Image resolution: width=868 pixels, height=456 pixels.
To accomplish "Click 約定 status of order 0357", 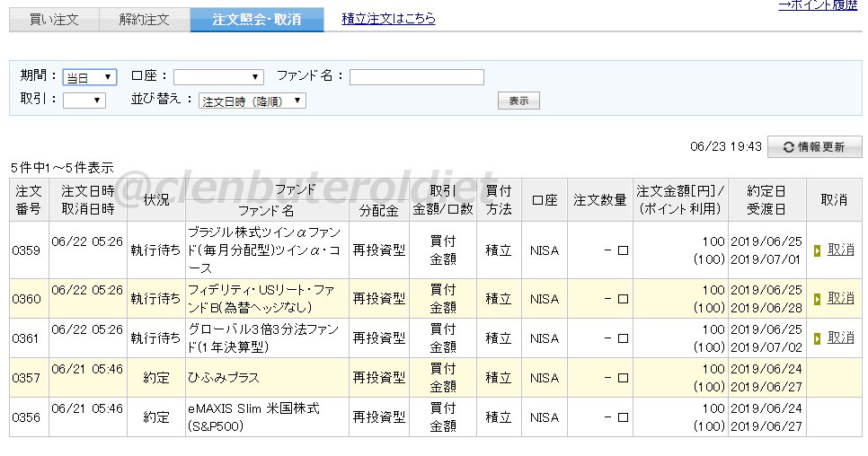I will [x=156, y=378].
